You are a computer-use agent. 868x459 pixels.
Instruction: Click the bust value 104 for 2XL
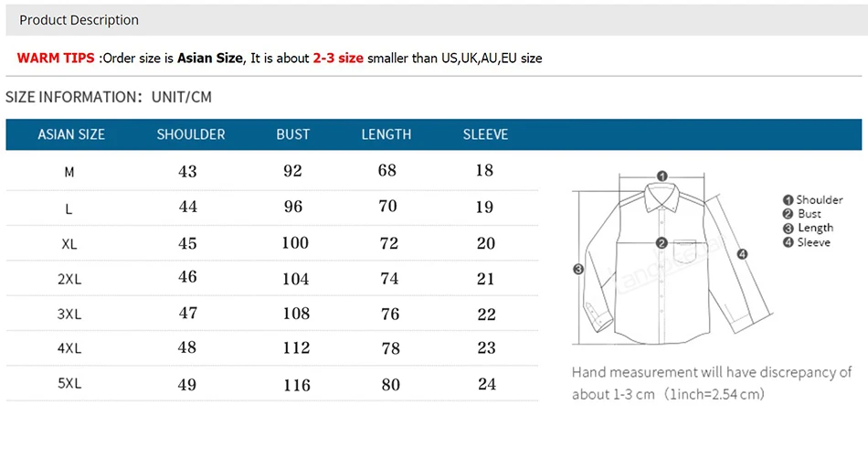(296, 279)
